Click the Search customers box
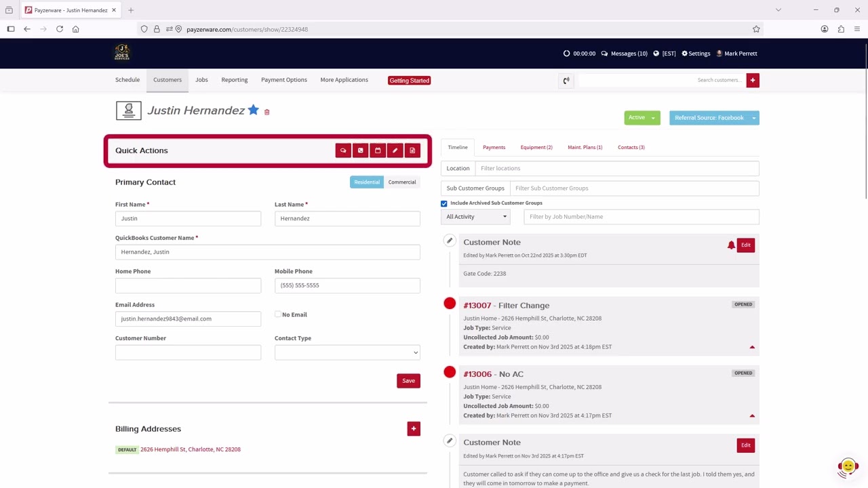 662,80
